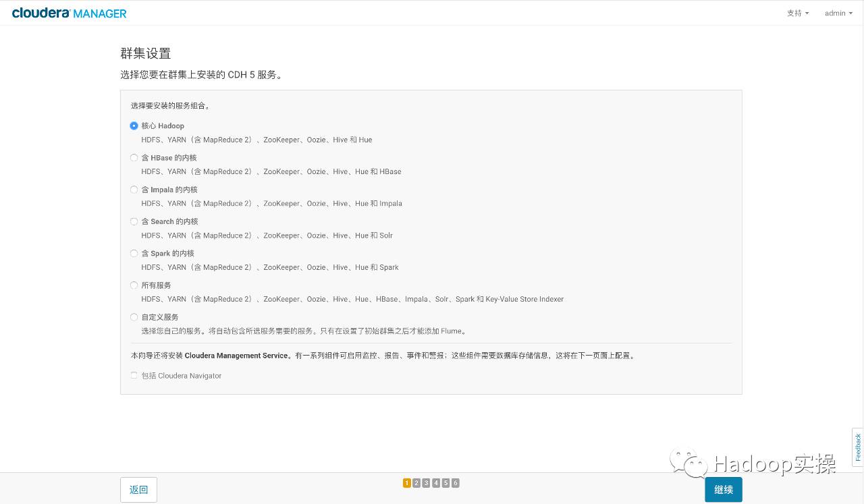Click the service list ending 'Hue 和 Impala'

coord(271,204)
